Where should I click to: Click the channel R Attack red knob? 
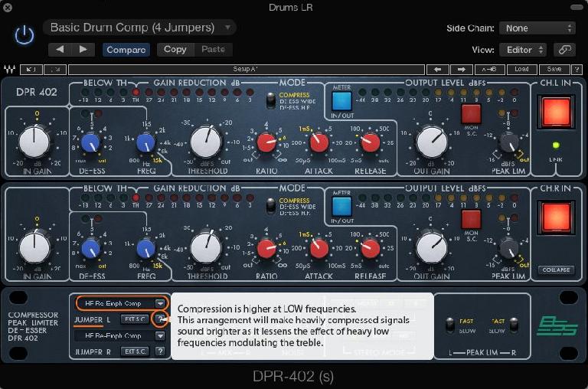coord(319,249)
